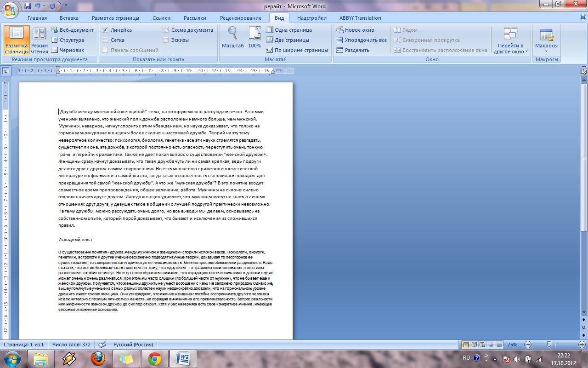Image resolution: width=588 pixels, height=368 pixels.
Task: Select Outline view in status bar
Action: point(491,345)
